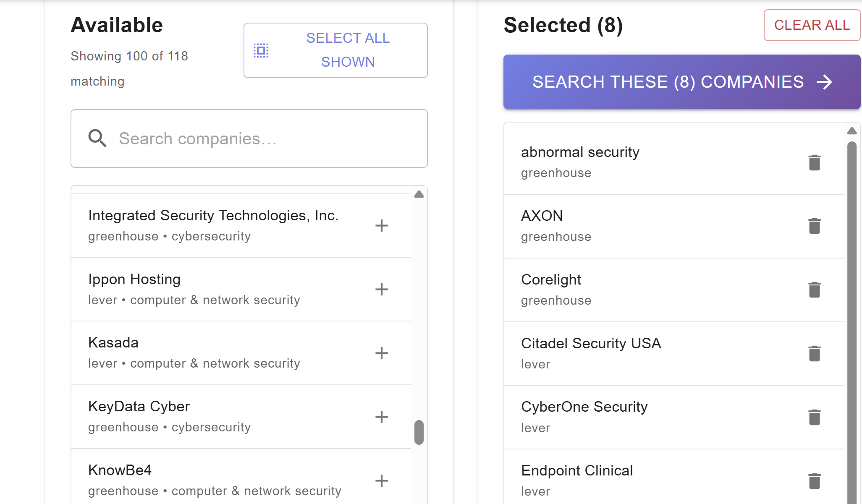The image size is (862, 504).
Task: Add KnowBe4 using the plus icon
Action: pyautogui.click(x=381, y=481)
